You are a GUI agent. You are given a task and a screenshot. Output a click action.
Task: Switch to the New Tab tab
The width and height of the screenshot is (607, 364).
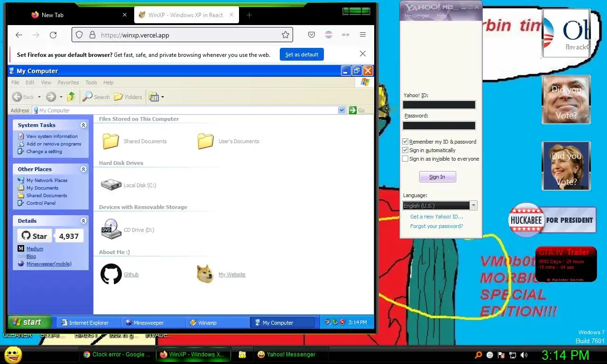52,15
